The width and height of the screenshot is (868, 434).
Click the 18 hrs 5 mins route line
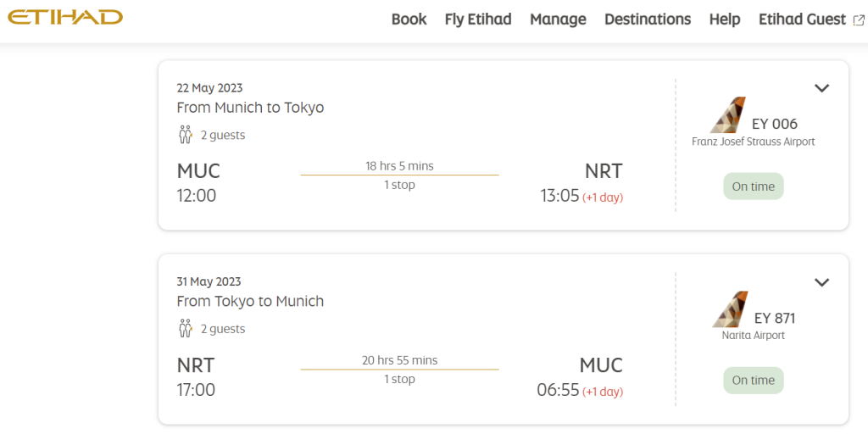click(x=400, y=175)
